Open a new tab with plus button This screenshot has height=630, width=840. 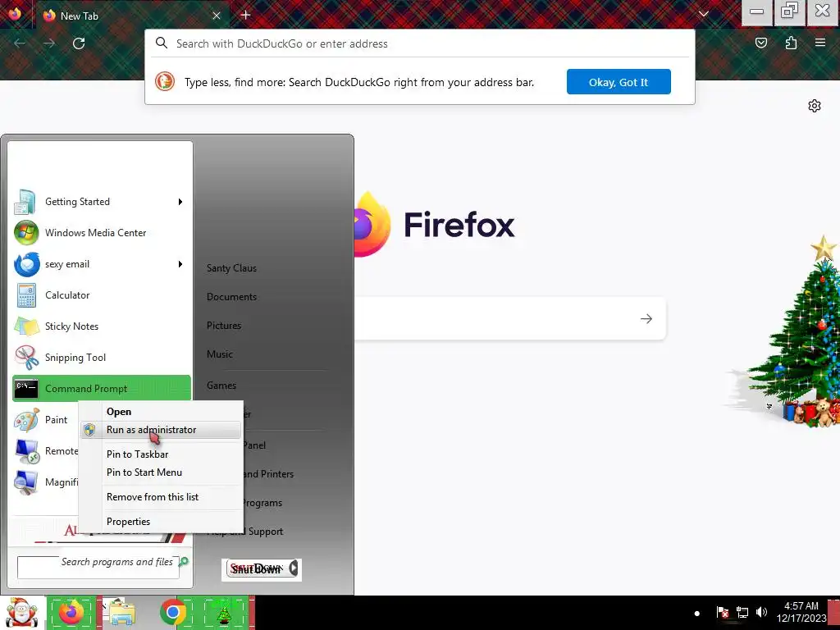click(x=245, y=15)
